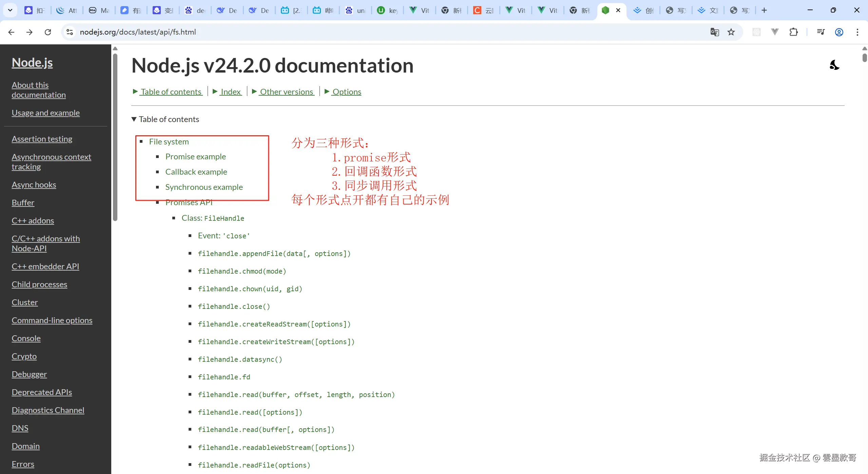The width and height of the screenshot is (868, 474).
Task: Expand the Other versions section
Action: click(286, 91)
